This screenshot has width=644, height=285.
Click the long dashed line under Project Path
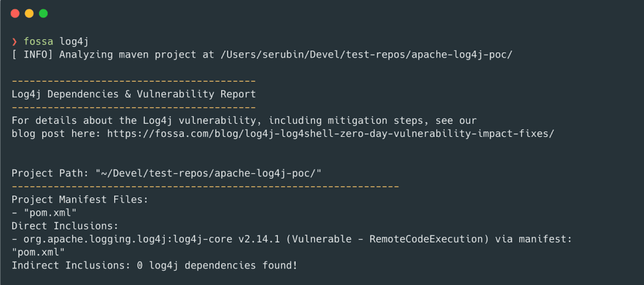tap(205, 186)
